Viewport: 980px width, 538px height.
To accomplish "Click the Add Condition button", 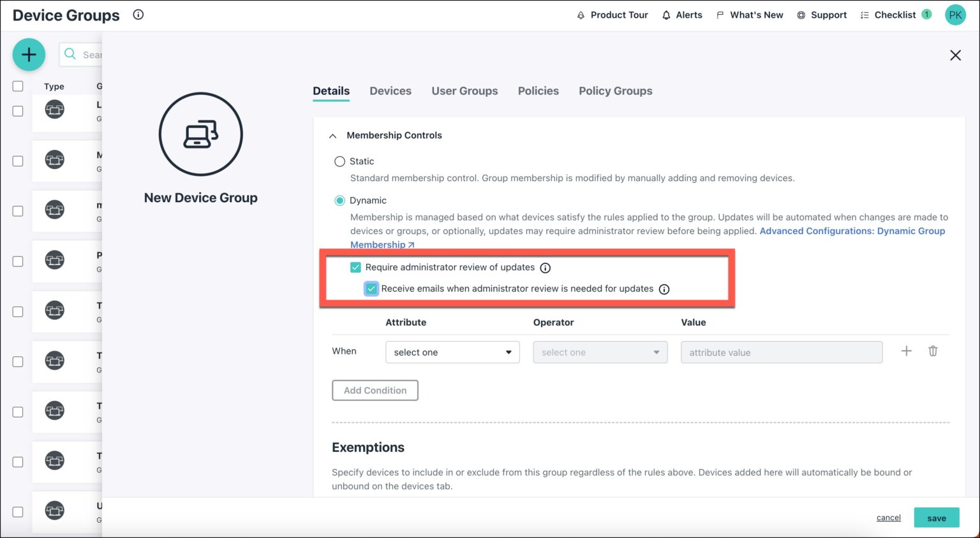I will [x=375, y=390].
